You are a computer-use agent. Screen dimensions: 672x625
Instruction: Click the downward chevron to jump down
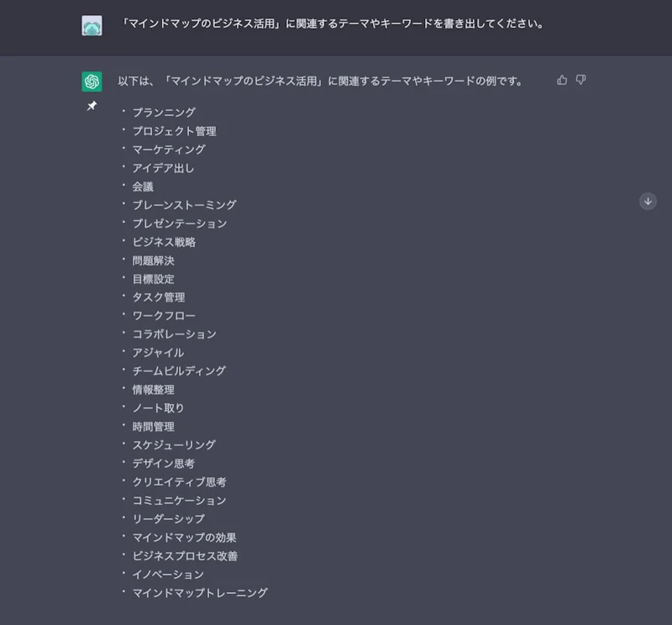tap(648, 200)
